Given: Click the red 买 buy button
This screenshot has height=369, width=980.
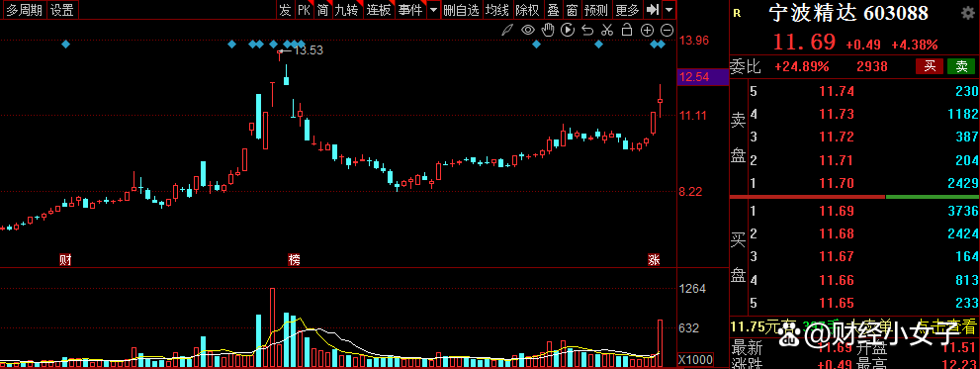Looking at the screenshot, I should pyautogui.click(x=930, y=66).
